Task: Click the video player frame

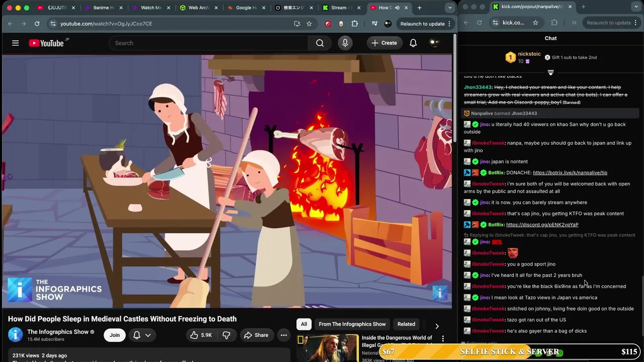Action: click(x=227, y=182)
